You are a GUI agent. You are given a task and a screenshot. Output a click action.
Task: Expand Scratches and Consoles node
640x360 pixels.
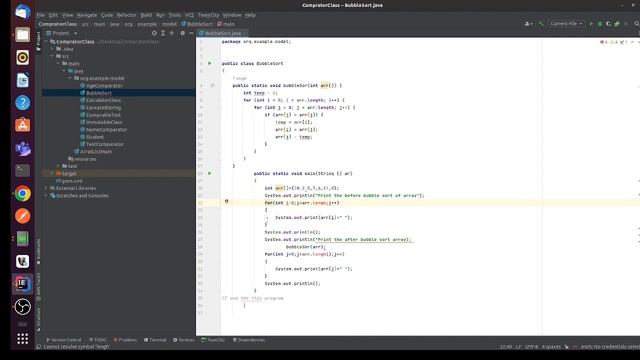pos(46,196)
